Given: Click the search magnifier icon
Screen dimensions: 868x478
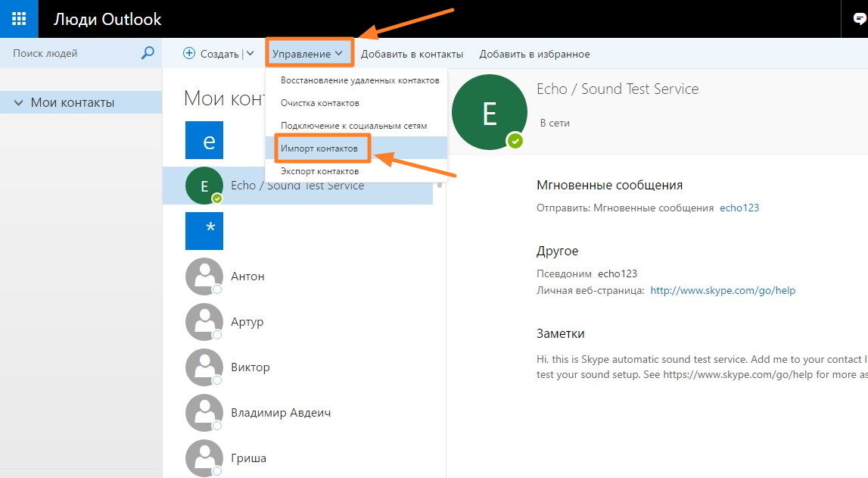Looking at the screenshot, I should click(148, 53).
